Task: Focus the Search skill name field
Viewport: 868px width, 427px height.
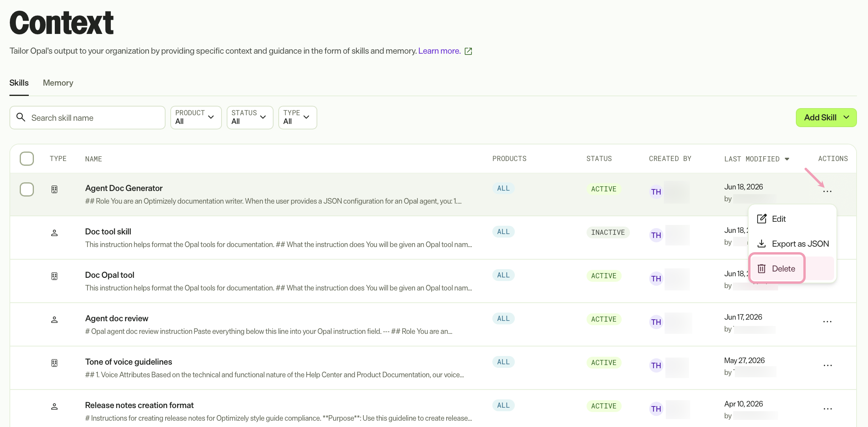Action: click(88, 118)
